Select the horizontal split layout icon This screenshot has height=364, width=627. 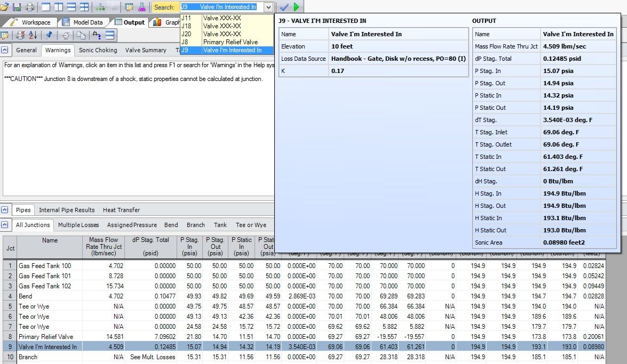72,7
